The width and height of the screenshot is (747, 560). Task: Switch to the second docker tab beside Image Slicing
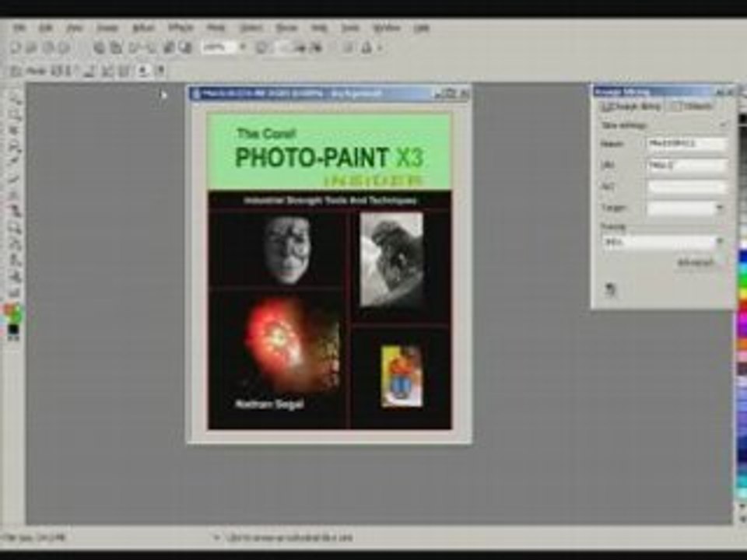coord(692,107)
